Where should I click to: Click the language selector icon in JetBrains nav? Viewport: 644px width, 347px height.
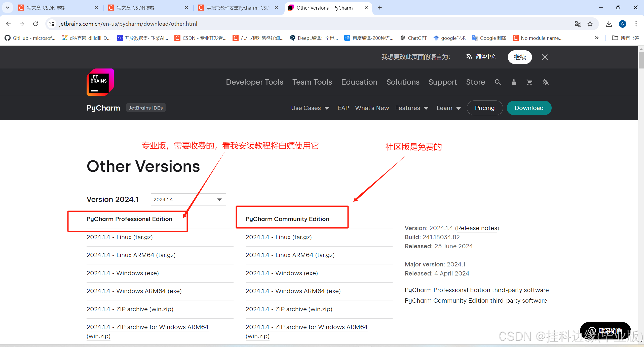545,82
